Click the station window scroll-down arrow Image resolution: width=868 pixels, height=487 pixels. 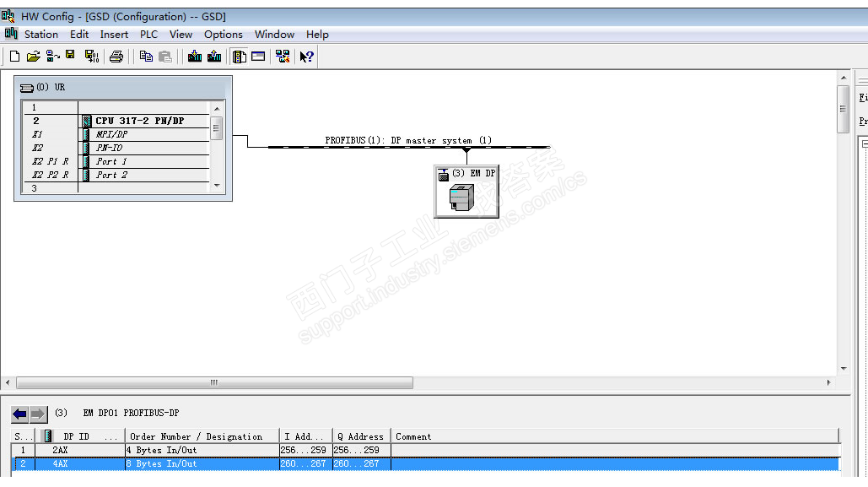(843, 369)
